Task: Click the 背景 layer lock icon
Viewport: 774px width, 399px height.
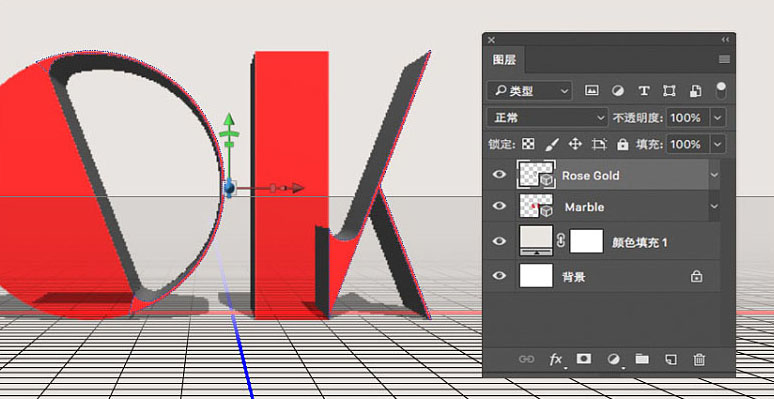Action: (697, 276)
